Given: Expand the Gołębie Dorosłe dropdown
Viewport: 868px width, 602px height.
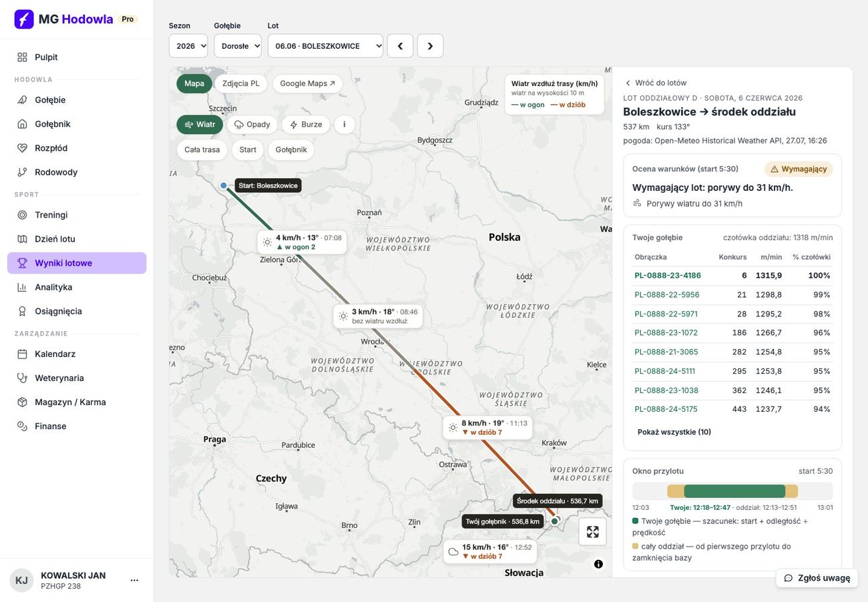Looking at the screenshot, I should point(238,46).
